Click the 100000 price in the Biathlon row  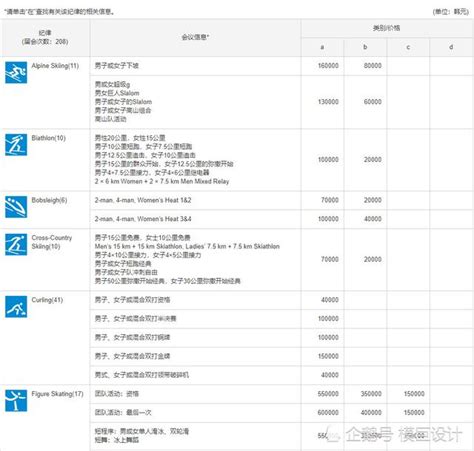328,159
